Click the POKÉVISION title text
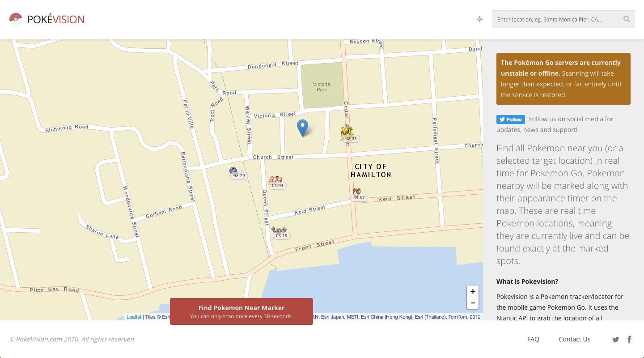 coord(55,19)
